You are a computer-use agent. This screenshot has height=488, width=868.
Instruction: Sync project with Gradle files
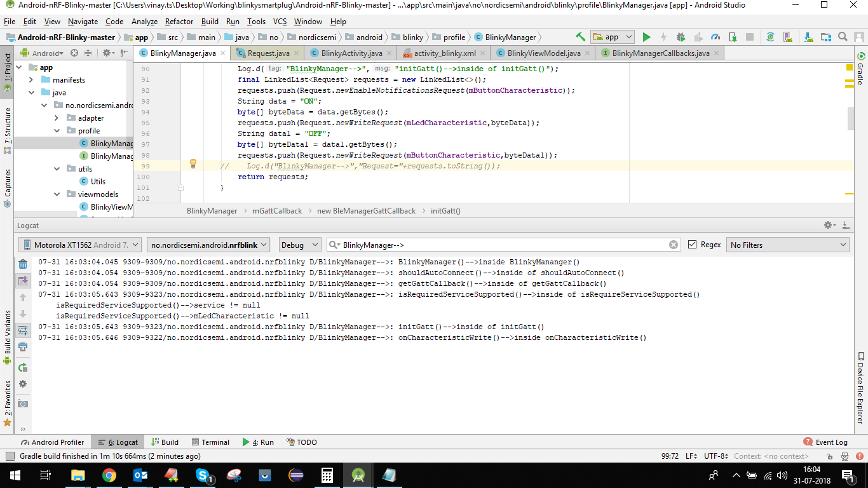click(770, 37)
